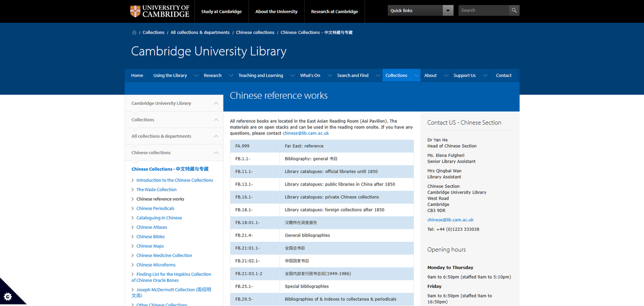This screenshot has height=306, width=644.
Task: Open The Wade Collection link
Action: pos(157,190)
